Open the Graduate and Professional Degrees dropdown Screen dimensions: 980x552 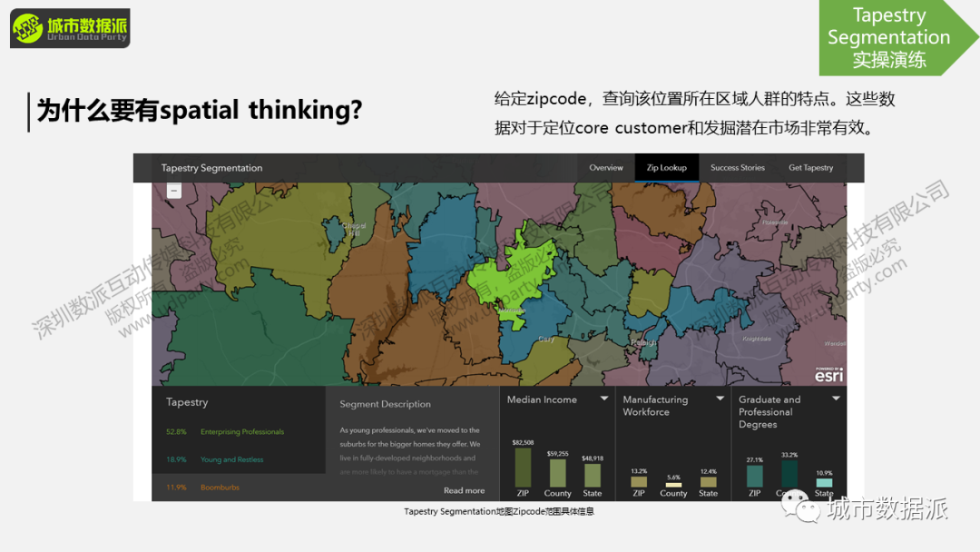click(836, 399)
